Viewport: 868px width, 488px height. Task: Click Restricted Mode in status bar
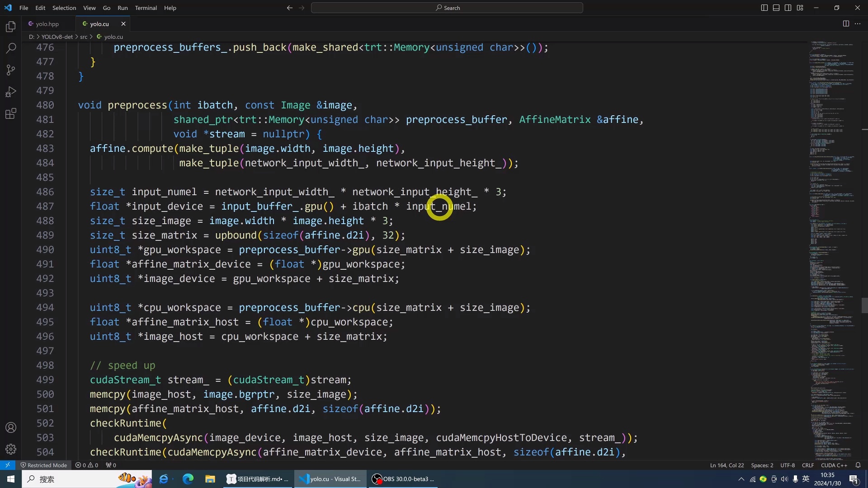point(43,465)
